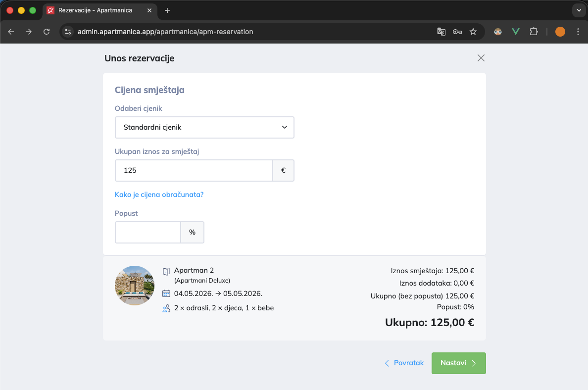Click the Ukupno (bez popusta) line
The image size is (588, 390).
[x=422, y=296]
